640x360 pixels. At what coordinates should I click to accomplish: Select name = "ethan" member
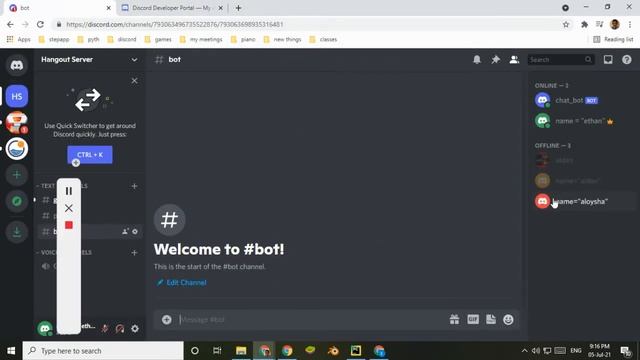coord(584,121)
